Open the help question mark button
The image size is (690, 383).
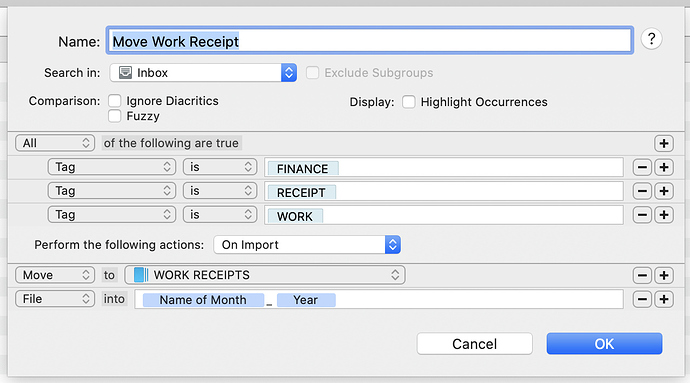651,39
